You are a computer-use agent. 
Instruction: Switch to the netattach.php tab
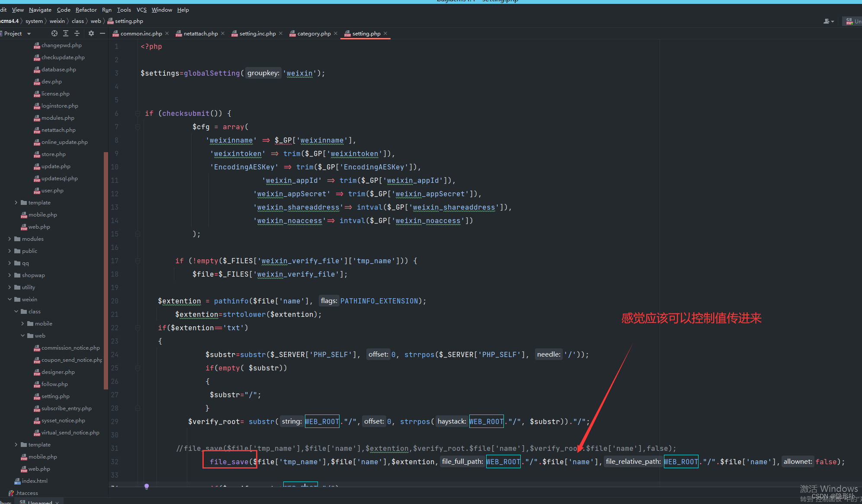[x=200, y=33]
